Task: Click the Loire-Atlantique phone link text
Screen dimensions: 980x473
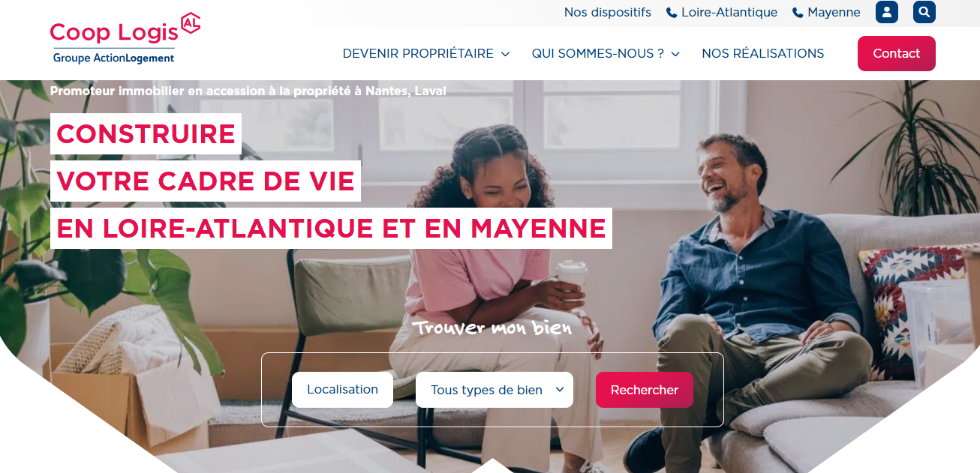Action: pos(729,12)
